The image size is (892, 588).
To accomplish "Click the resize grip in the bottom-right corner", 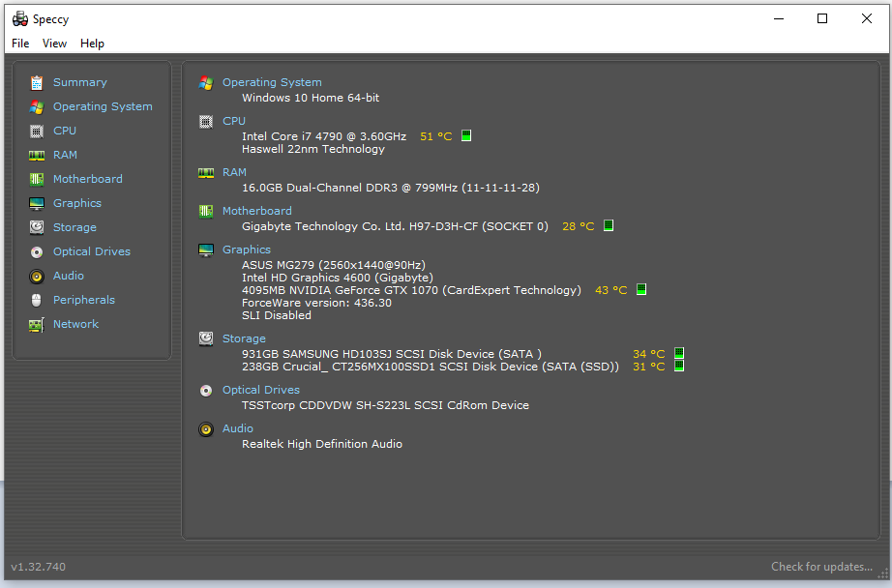I will (x=882, y=574).
